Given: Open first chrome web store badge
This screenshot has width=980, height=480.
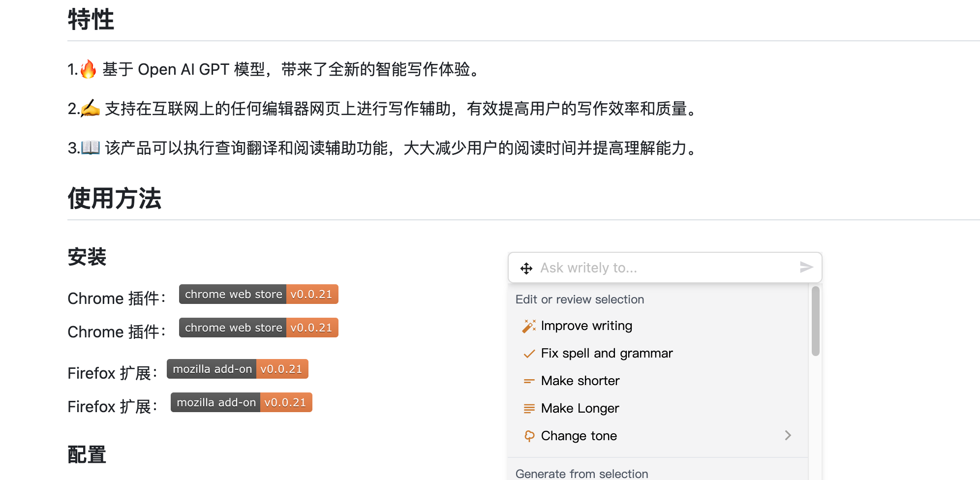Looking at the screenshot, I should [x=233, y=294].
